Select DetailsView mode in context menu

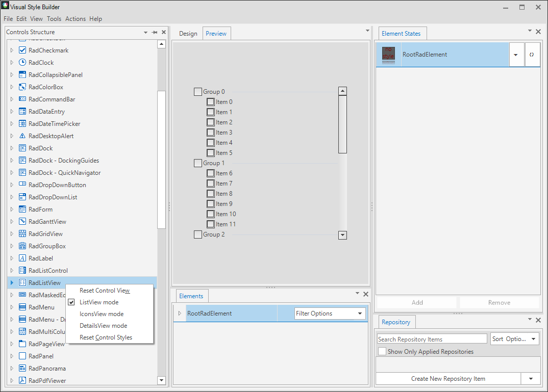click(103, 325)
